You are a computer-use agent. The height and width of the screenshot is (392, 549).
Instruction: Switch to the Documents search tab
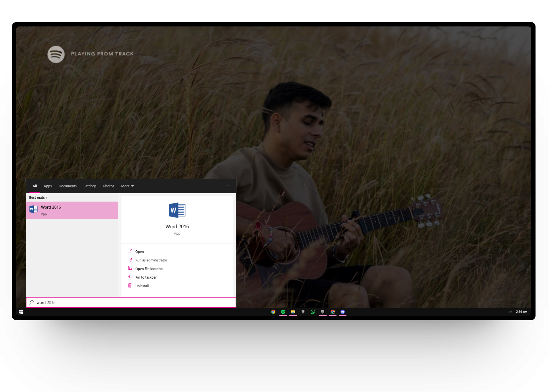(x=68, y=186)
